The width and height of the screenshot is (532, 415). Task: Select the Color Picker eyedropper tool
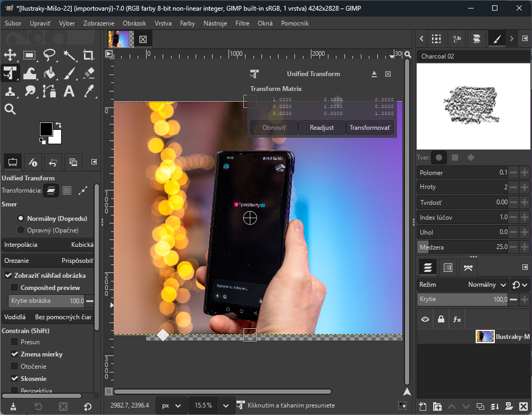coord(89,92)
